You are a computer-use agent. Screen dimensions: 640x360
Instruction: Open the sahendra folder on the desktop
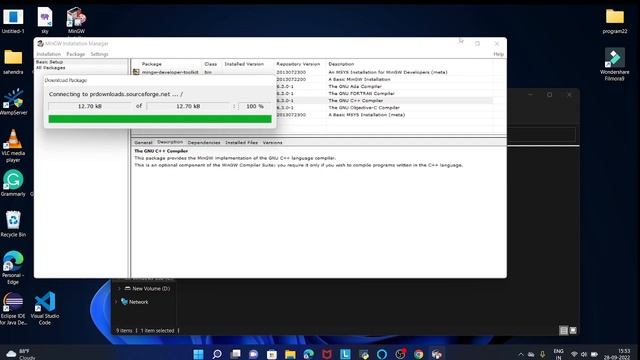pos(13,61)
